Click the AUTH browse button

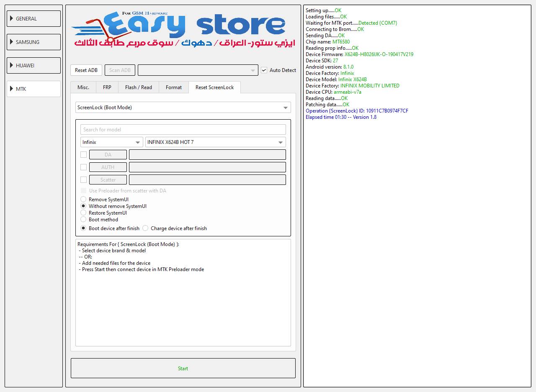[x=108, y=167]
